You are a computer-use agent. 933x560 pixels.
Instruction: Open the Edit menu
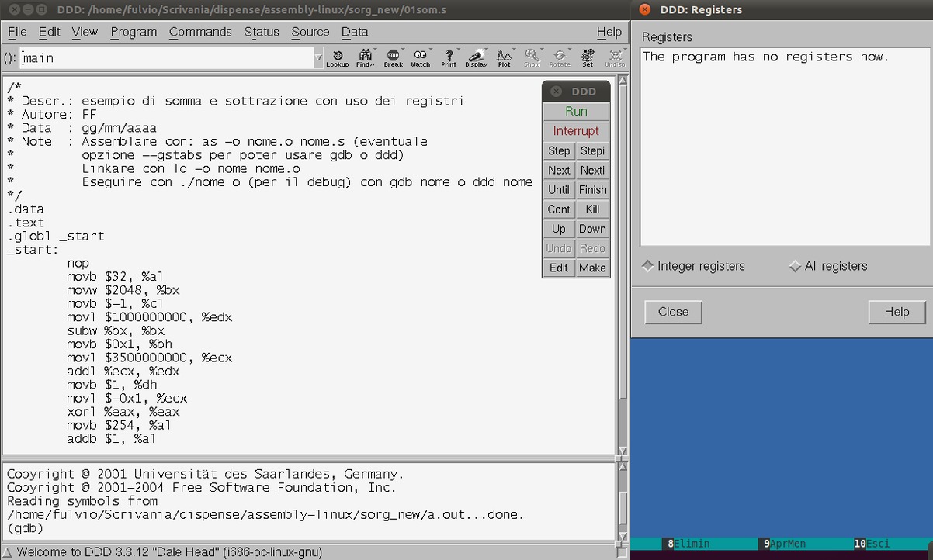50,32
